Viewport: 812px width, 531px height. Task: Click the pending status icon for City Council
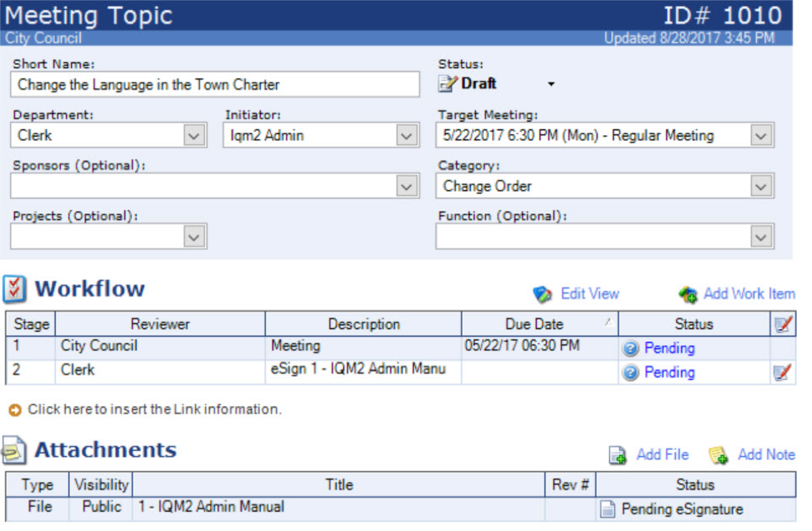click(630, 348)
